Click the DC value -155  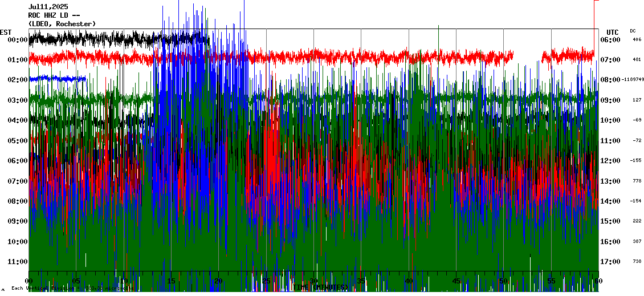pos(637,160)
